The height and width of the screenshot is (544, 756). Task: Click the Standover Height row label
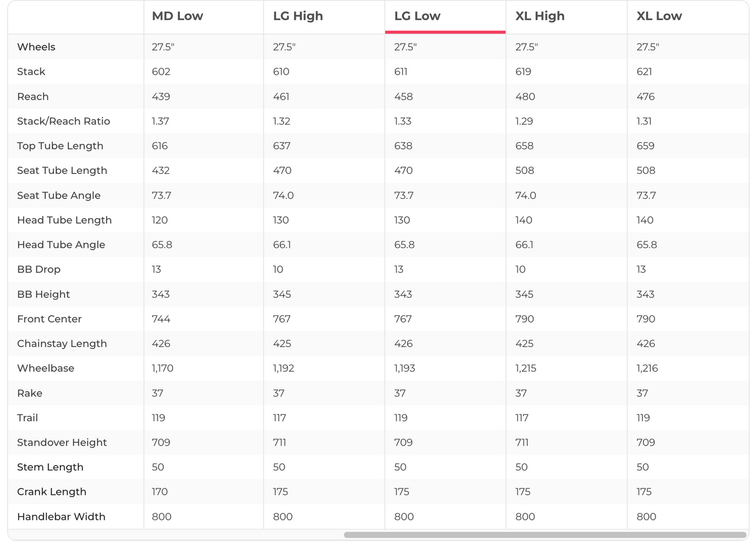click(62, 442)
